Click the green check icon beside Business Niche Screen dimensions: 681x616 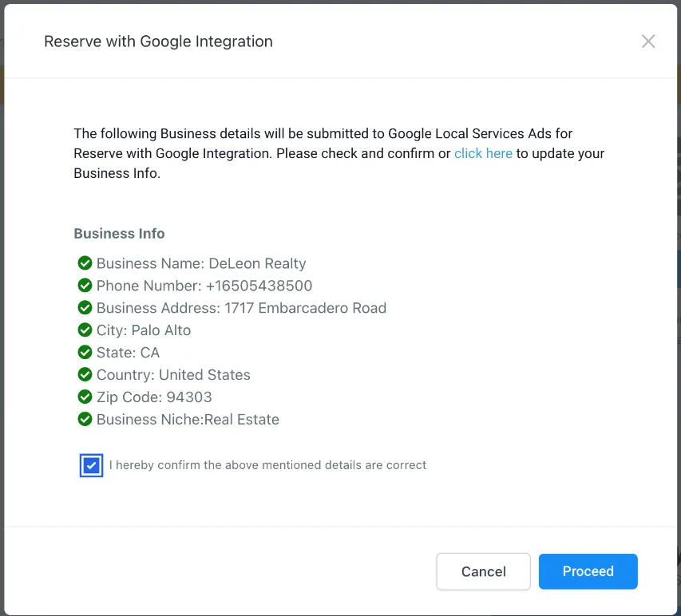85,420
